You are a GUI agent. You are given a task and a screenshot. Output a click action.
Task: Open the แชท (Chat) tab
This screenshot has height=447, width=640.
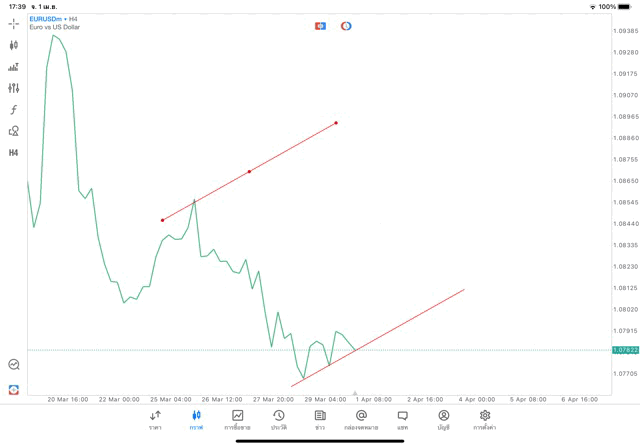point(402,420)
